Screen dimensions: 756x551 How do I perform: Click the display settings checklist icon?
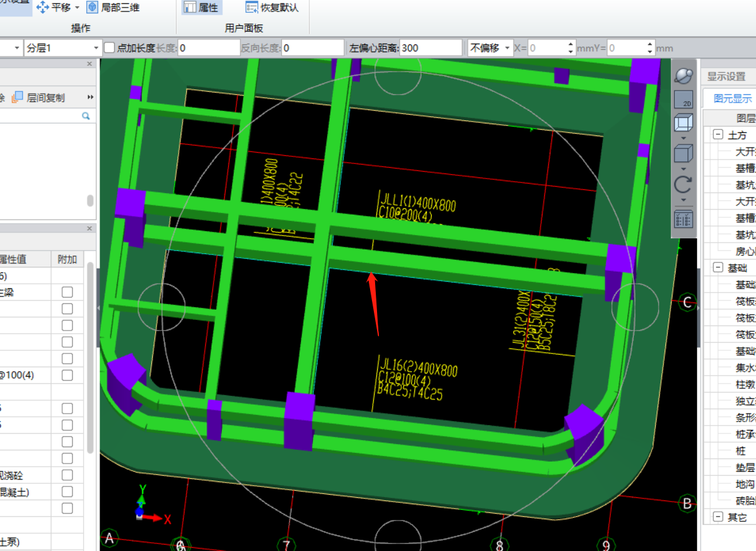click(x=683, y=219)
